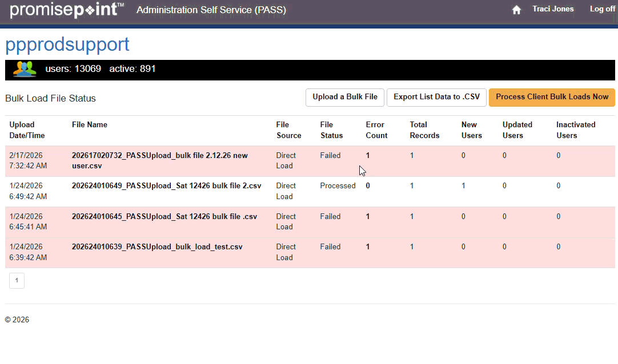The height and width of the screenshot is (364, 618).
Task: Export List Data to .CSV
Action: pos(436,97)
